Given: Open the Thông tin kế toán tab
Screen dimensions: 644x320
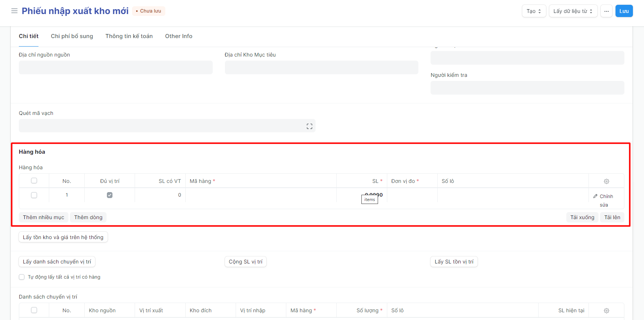Looking at the screenshot, I should coord(129,36).
